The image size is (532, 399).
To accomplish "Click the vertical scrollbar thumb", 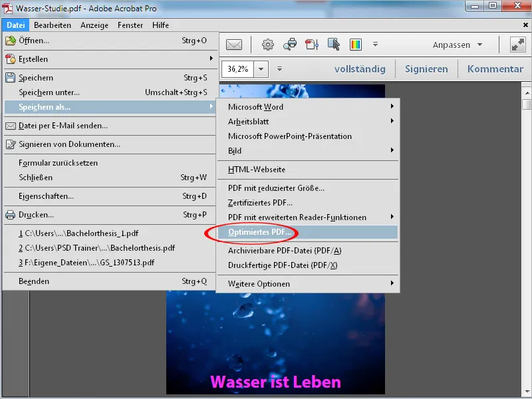I will coord(527,104).
